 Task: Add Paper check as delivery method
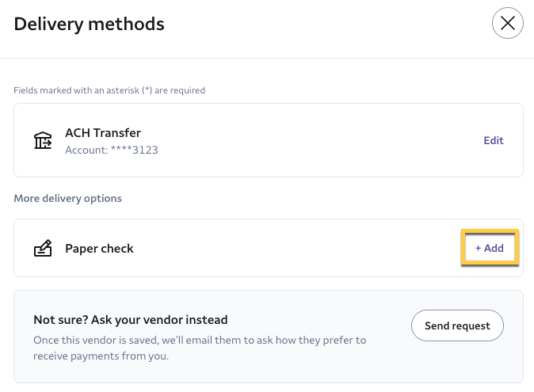click(x=490, y=248)
